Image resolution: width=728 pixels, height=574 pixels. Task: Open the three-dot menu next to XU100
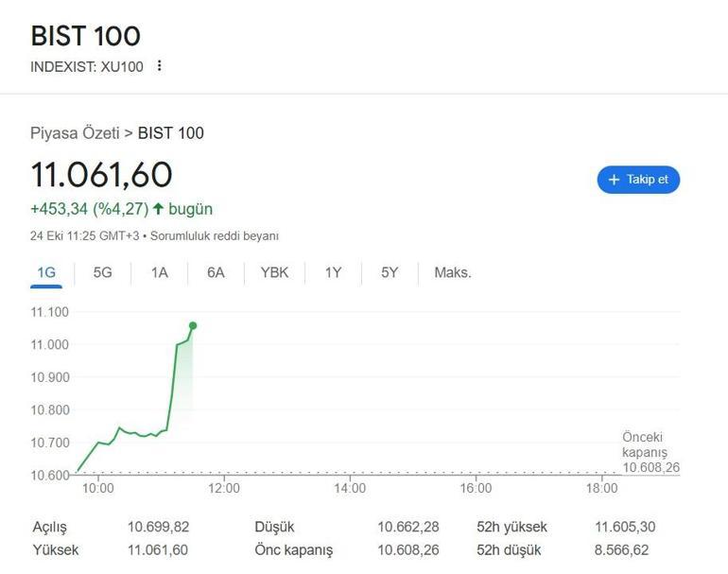pos(159,66)
